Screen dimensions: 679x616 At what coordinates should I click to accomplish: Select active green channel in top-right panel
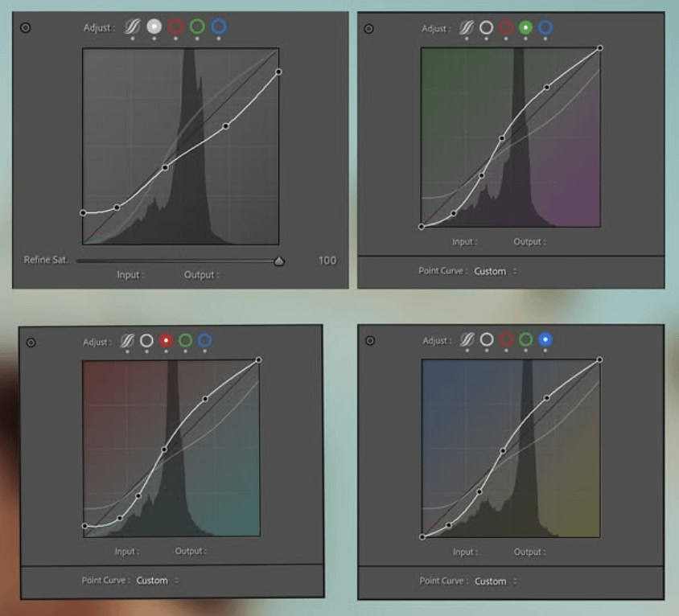pyautogui.click(x=525, y=27)
